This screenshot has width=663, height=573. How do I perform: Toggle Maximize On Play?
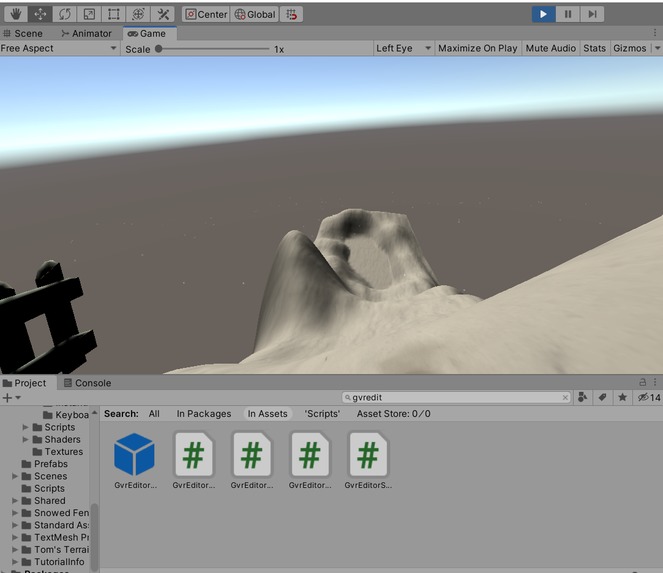478,49
